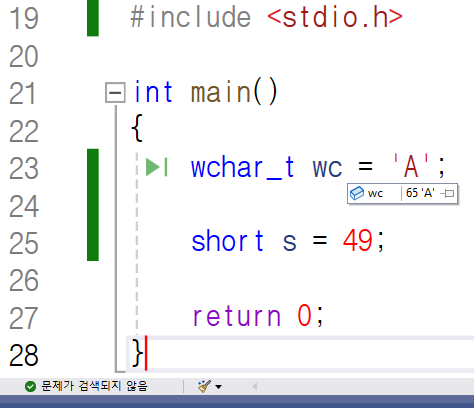Click the run-to-click green arrow on line 23

pyautogui.click(x=157, y=167)
